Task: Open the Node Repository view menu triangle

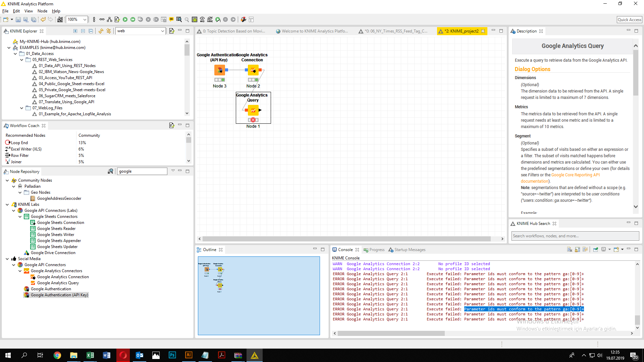Action: click(x=173, y=171)
